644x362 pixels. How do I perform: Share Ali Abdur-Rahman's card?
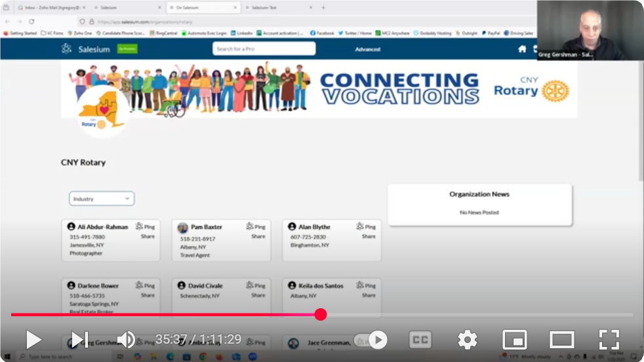pyautogui.click(x=148, y=236)
